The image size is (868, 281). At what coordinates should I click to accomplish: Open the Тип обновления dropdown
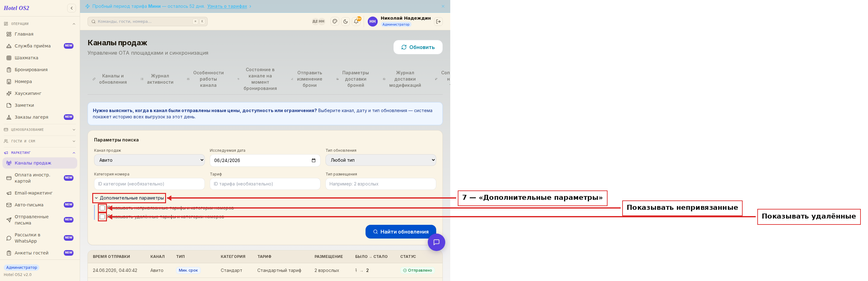click(x=381, y=160)
